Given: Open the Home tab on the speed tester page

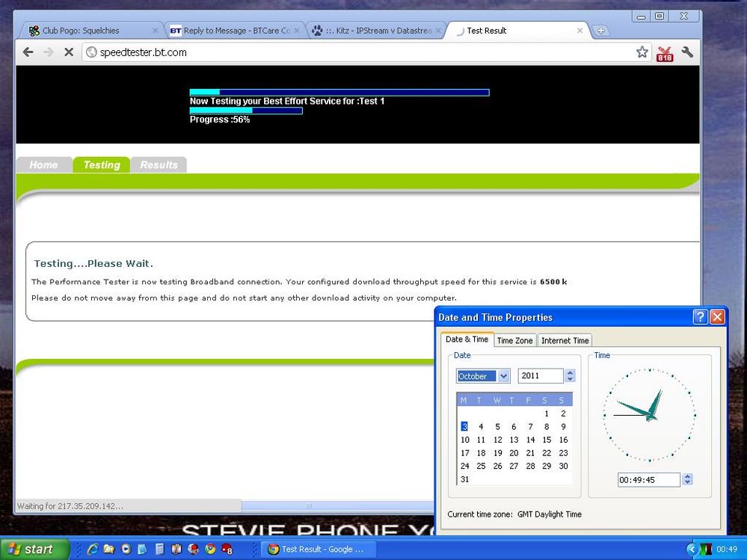Looking at the screenshot, I should coord(44,164).
